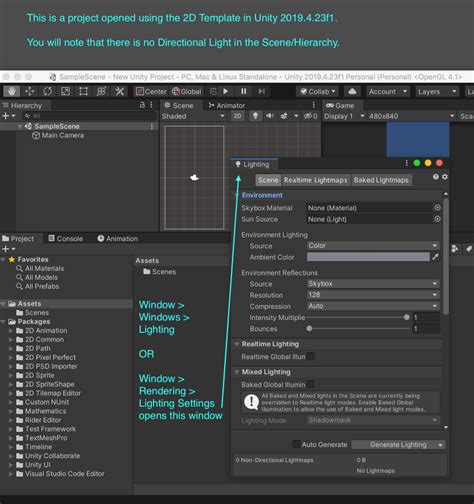Select All Materials favorite
Screen dimensions: 474x504
[x=44, y=268]
